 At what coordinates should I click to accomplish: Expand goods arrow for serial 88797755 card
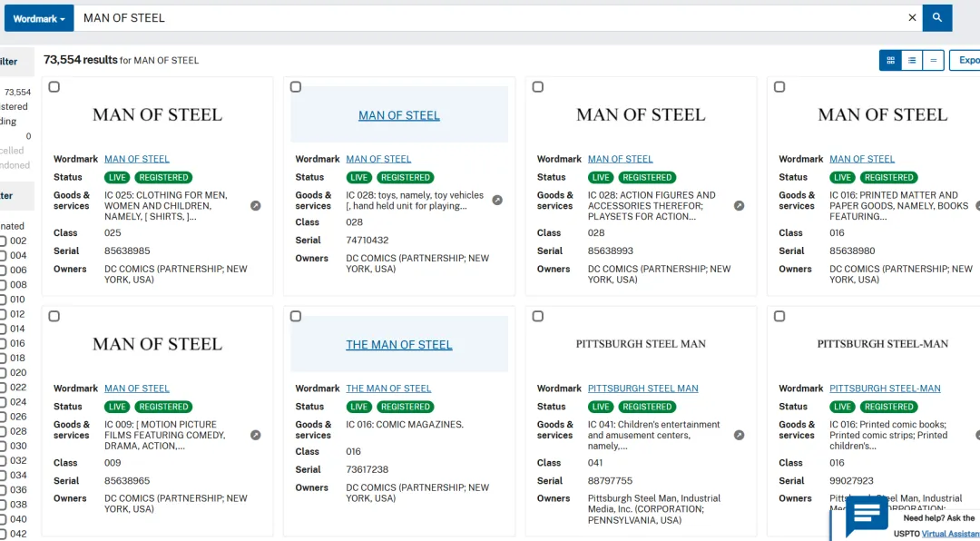[x=739, y=436]
